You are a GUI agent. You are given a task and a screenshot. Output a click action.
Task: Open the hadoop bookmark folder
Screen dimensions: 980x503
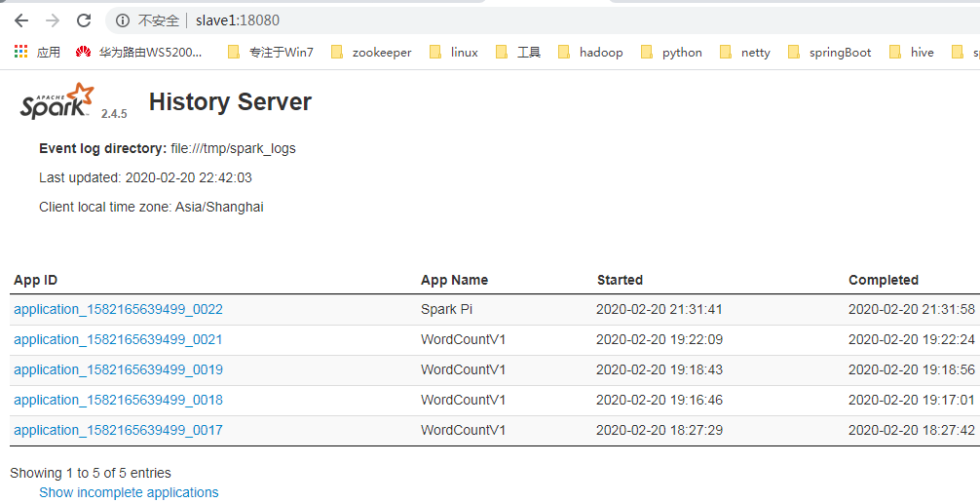tap(590, 52)
